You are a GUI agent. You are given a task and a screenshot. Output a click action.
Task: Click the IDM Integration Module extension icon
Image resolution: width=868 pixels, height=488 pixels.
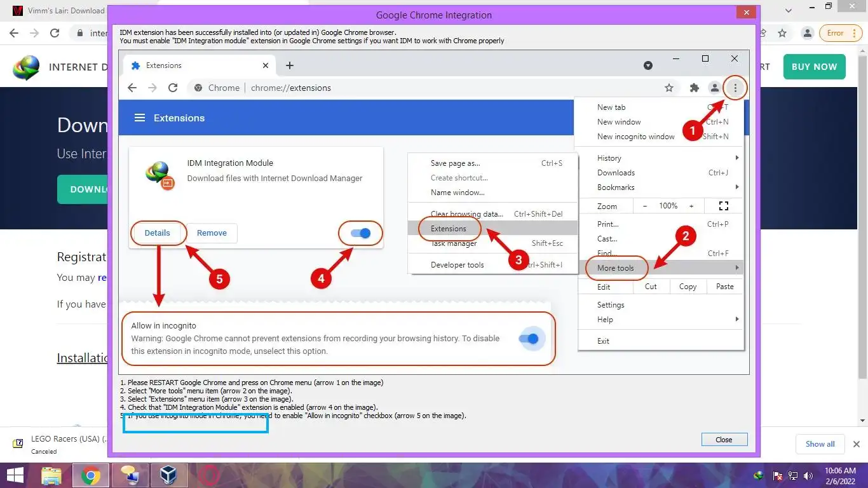pos(159,174)
